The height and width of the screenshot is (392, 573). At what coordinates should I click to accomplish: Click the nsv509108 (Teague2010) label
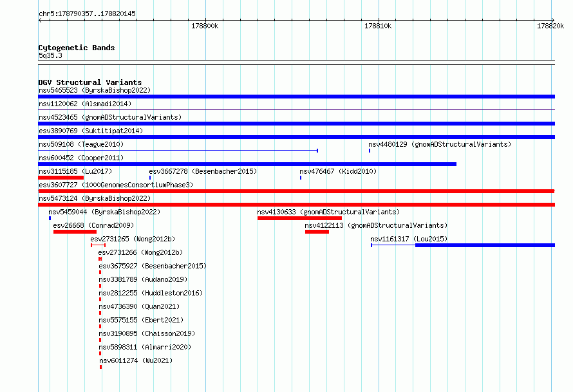point(81,144)
